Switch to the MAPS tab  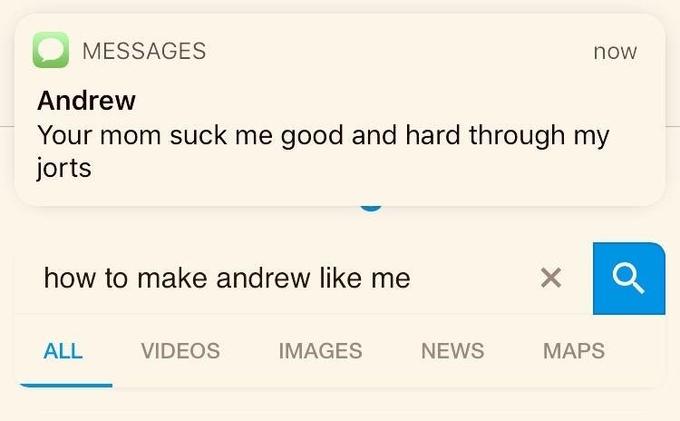click(574, 351)
